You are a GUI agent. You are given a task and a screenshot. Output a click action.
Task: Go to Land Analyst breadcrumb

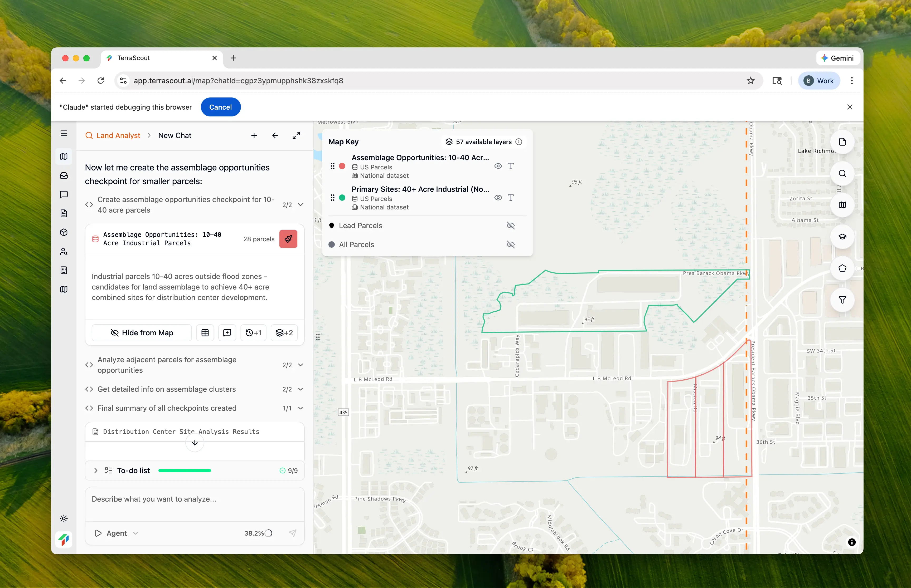[118, 136]
